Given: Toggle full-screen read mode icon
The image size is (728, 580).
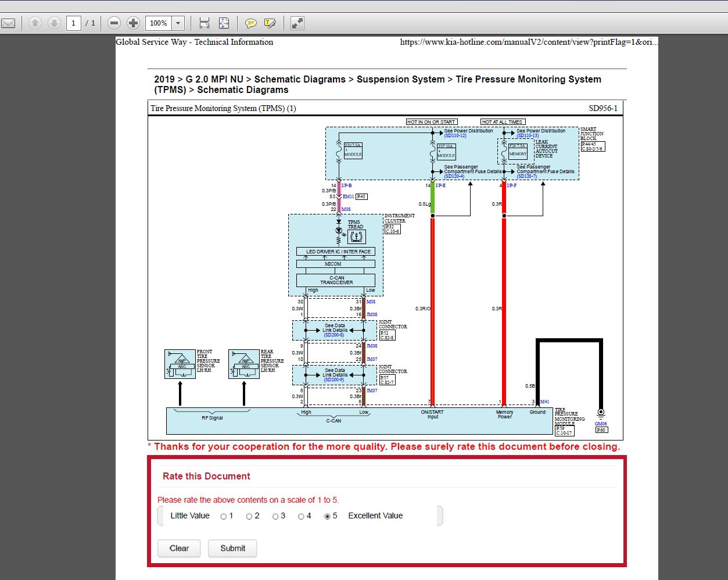Looking at the screenshot, I should click(x=297, y=23).
